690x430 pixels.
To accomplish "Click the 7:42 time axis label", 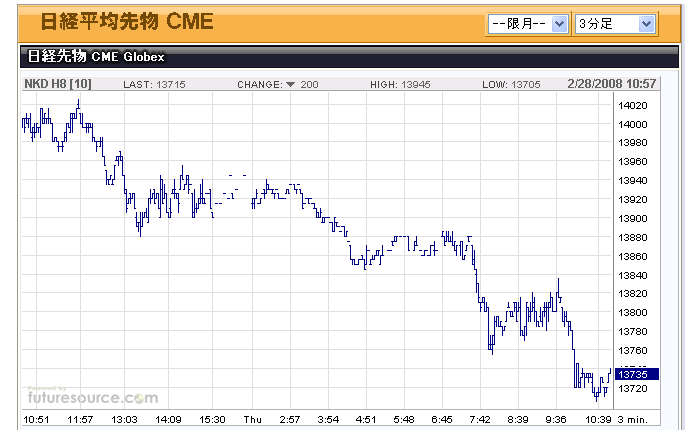I will 480,419.
